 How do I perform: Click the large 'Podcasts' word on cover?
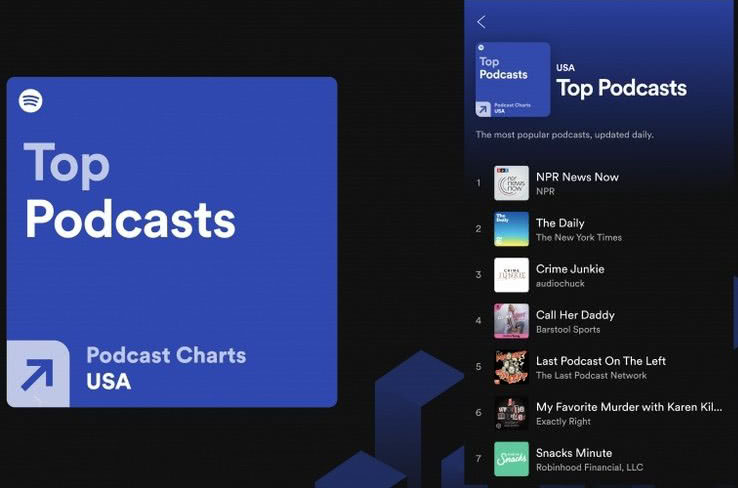(130, 219)
